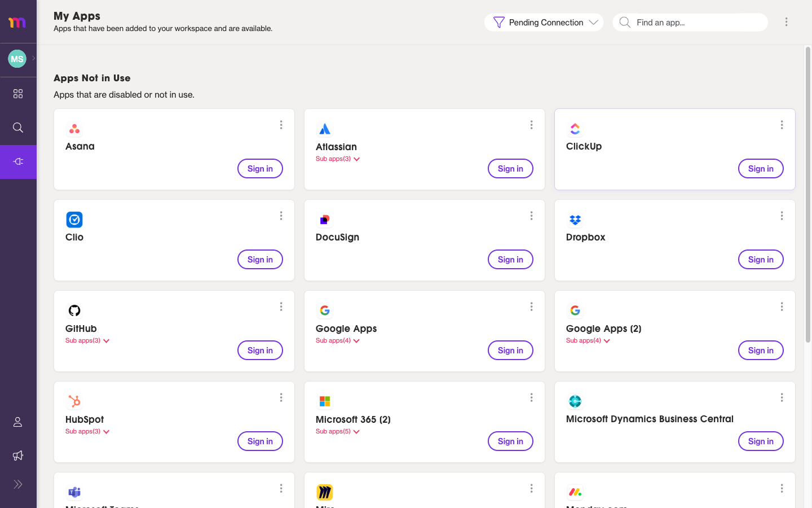Expand Microsoft 365 (2) sub apps list
The image size is (812, 508).
tap(338, 432)
